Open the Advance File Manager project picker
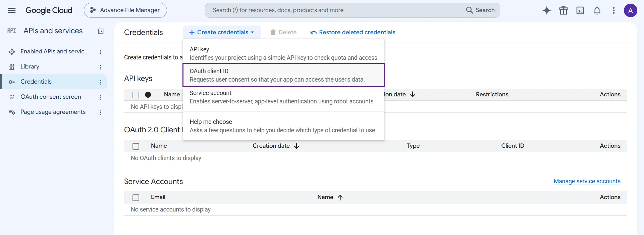Image resolution: width=644 pixels, height=235 pixels. coord(125,10)
